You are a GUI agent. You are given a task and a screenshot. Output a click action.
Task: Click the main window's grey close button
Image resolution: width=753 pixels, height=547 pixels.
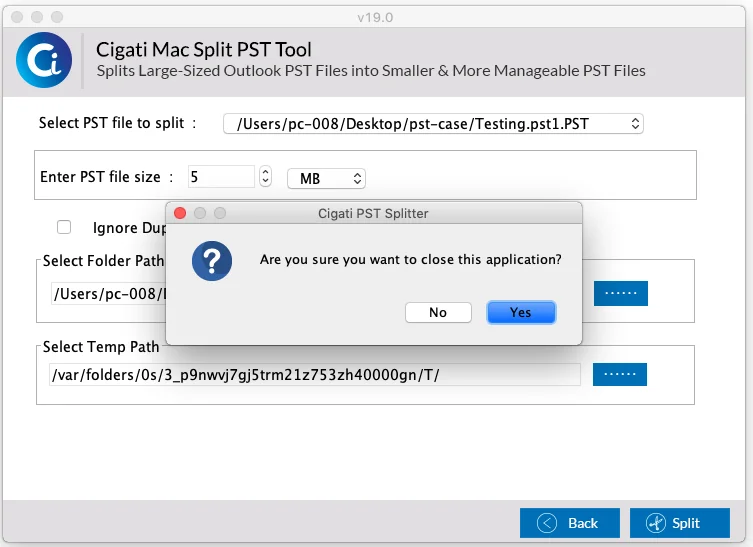tap(17, 17)
